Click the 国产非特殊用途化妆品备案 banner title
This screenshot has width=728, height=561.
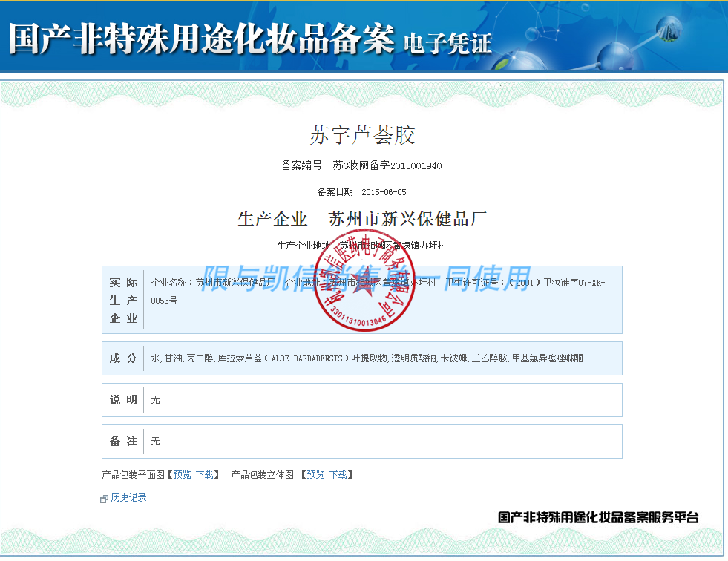click(201, 39)
